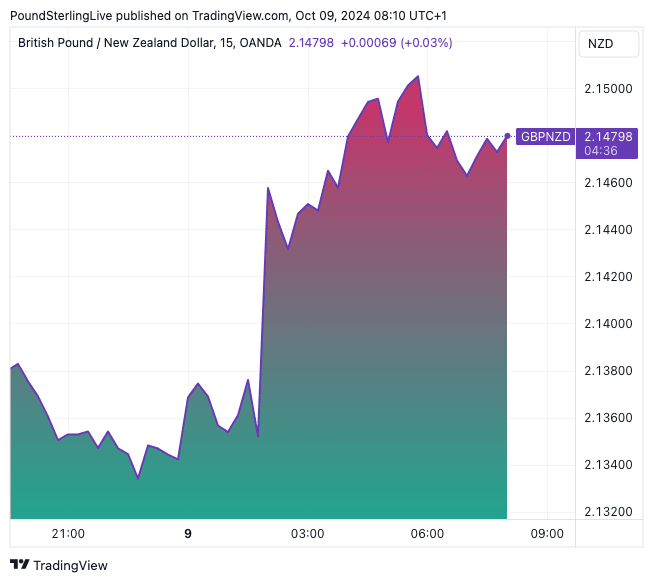This screenshot has width=653, height=582.
Task: Select the 21:00 time axis label
Action: (68, 534)
